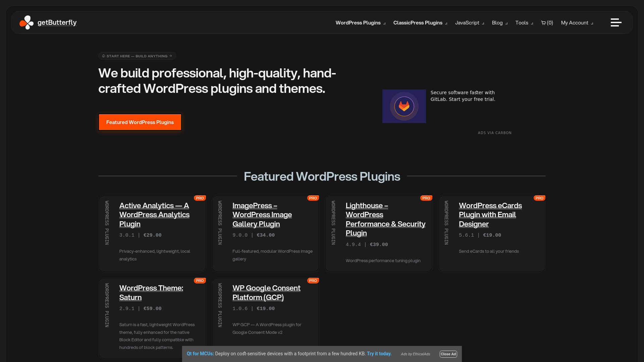The image size is (644, 362).
Task: Click Lighthouse version 4.9.4 | €39.00
Action: (x=367, y=245)
